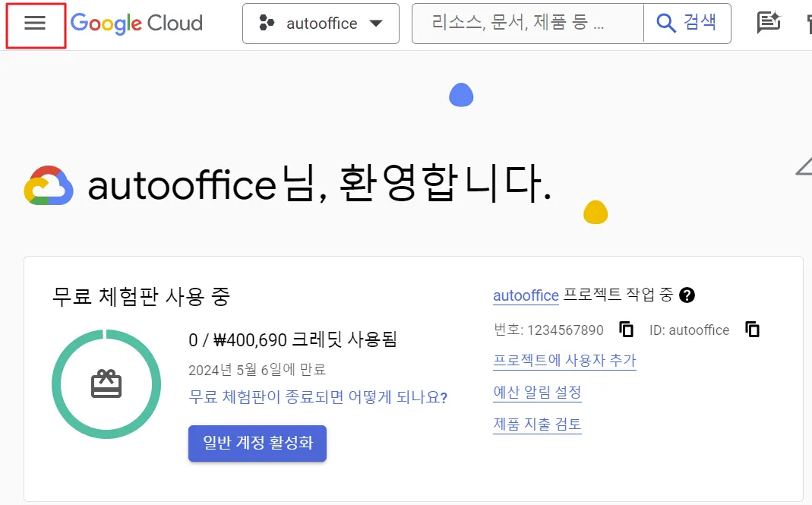This screenshot has height=505, width=812.
Task: Click the Google Cloud logo
Action: (137, 24)
